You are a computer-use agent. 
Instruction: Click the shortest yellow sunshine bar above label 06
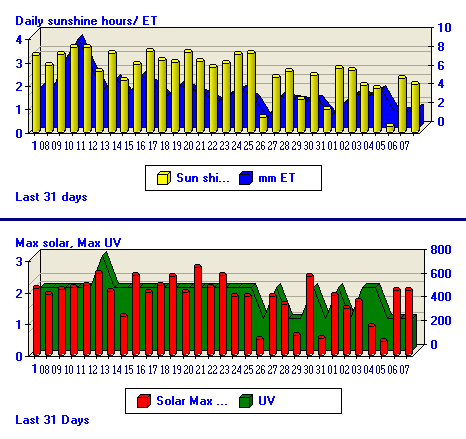pos(390,128)
